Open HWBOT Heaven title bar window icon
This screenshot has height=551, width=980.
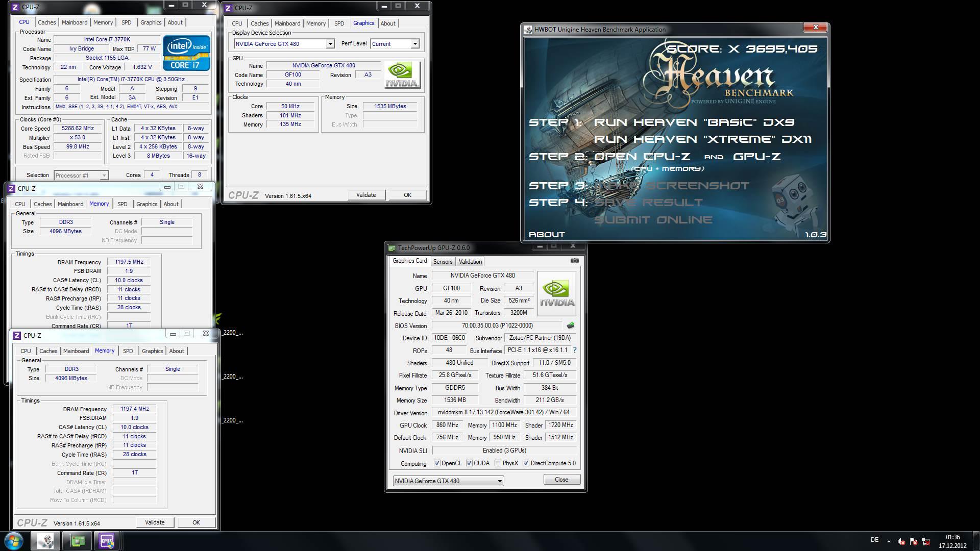click(x=528, y=30)
